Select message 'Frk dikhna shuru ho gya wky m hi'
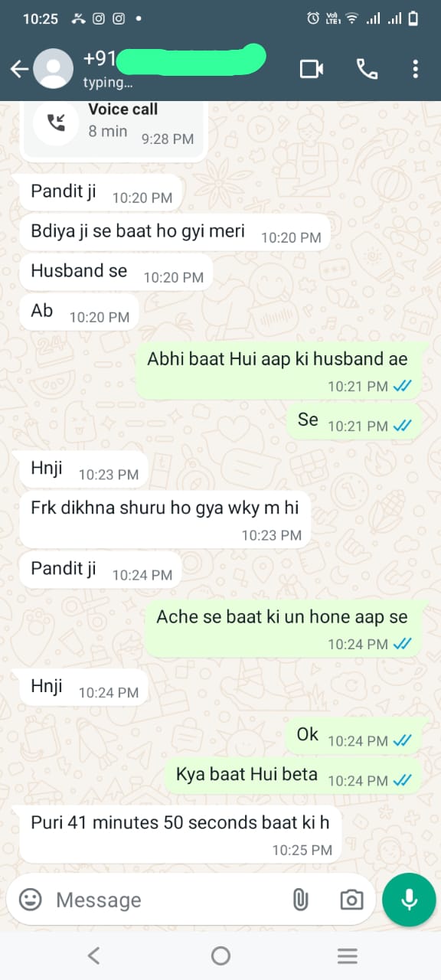The image size is (441, 980). click(165, 518)
